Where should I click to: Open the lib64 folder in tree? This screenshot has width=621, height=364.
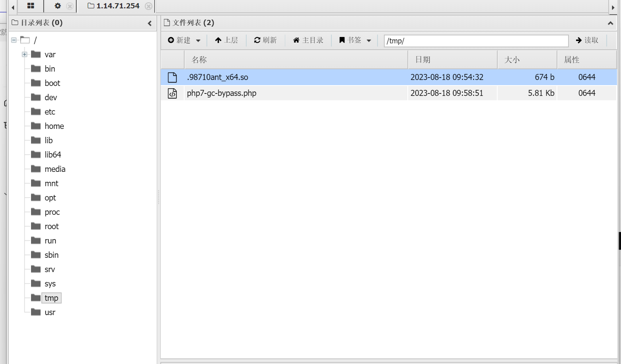pos(53,155)
